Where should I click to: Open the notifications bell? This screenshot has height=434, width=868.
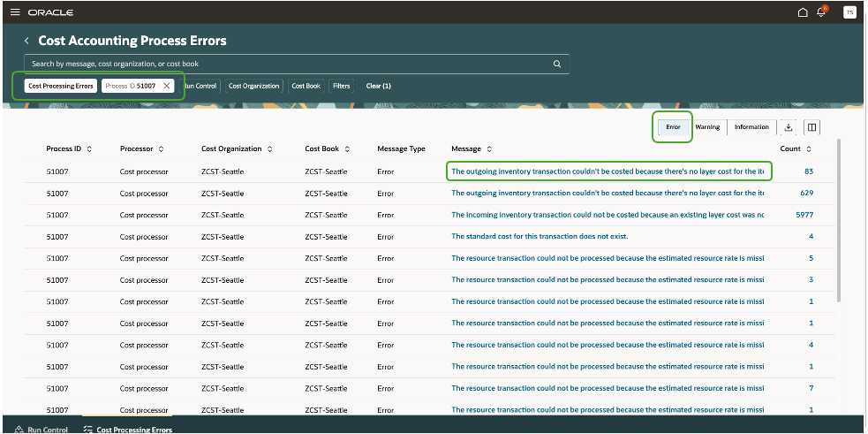823,12
